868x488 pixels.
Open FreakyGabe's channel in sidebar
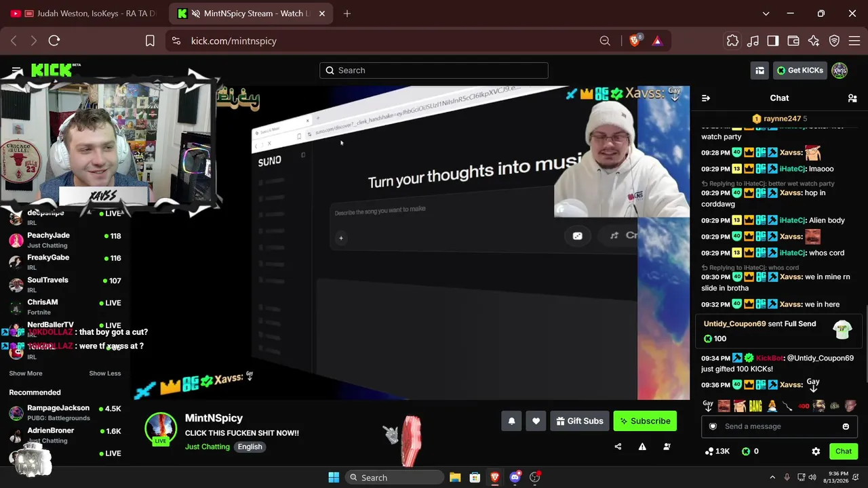click(65, 262)
